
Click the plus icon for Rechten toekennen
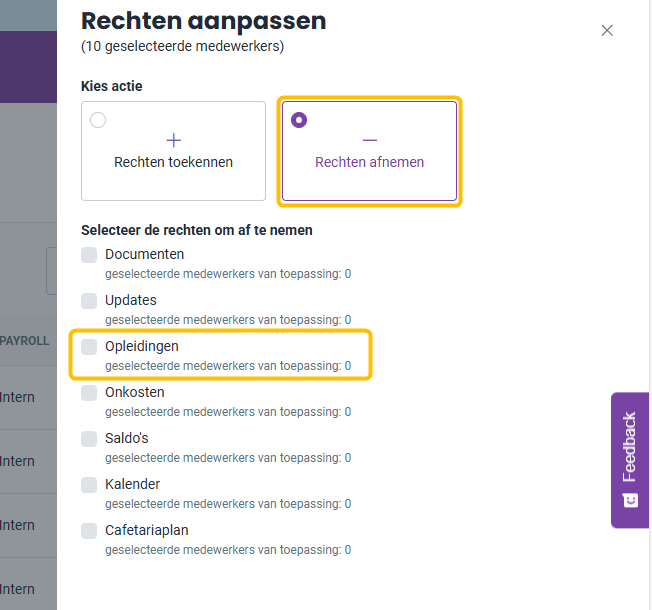[173, 141]
